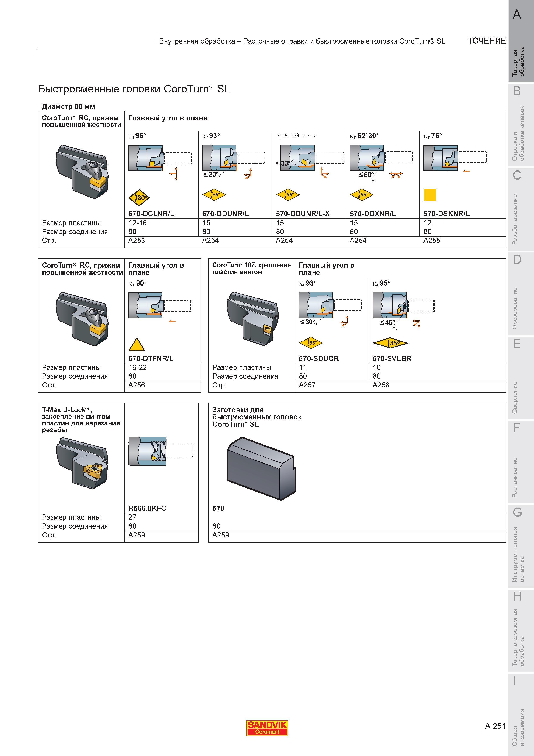Select the 35° insert icon for 570-SVLBR
The image size is (534, 756).
390,343
